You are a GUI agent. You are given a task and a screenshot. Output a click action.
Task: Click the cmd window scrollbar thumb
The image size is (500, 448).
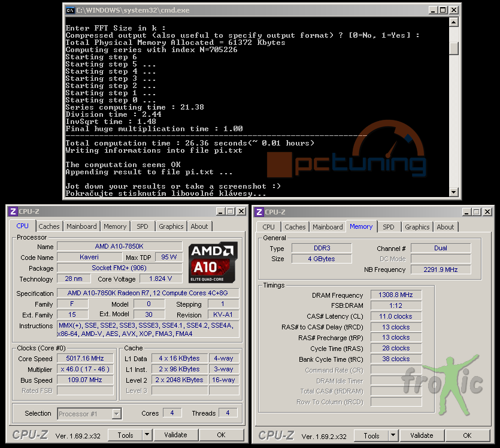454,49
